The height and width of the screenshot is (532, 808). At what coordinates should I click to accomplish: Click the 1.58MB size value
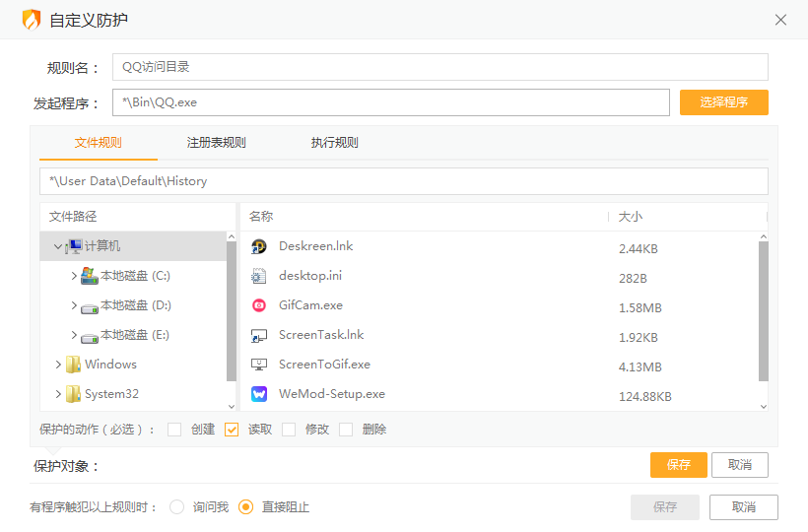point(640,308)
